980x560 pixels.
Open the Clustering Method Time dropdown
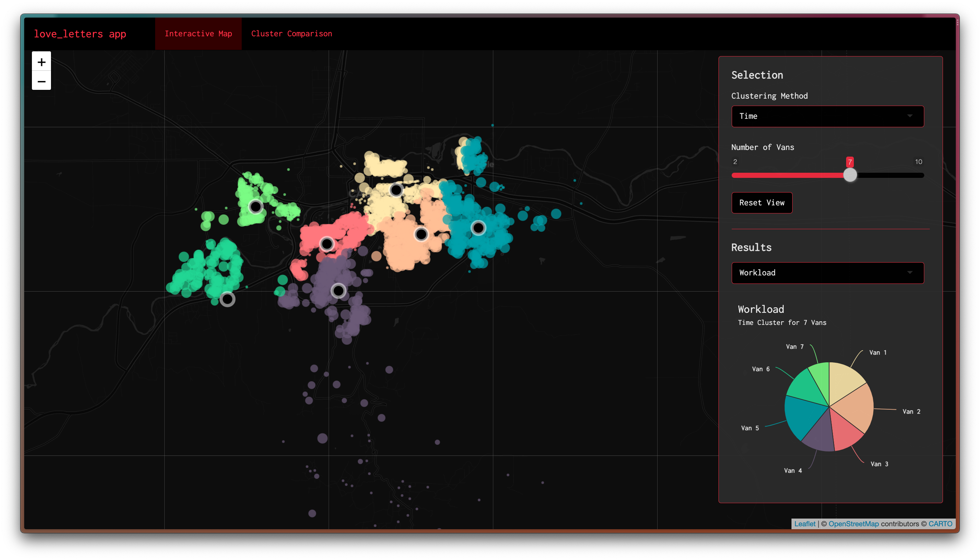click(827, 116)
